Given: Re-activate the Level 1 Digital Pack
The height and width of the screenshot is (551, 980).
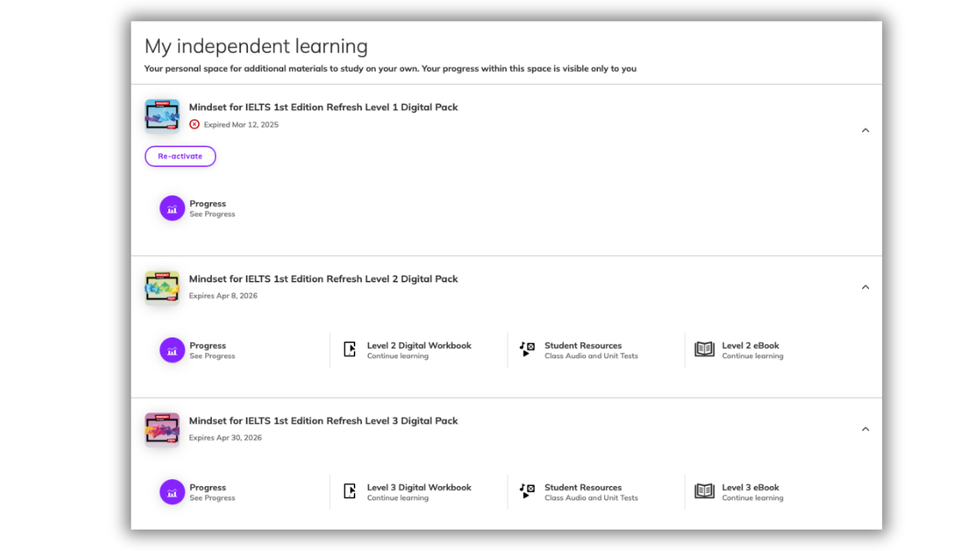Looking at the screenshot, I should [180, 156].
